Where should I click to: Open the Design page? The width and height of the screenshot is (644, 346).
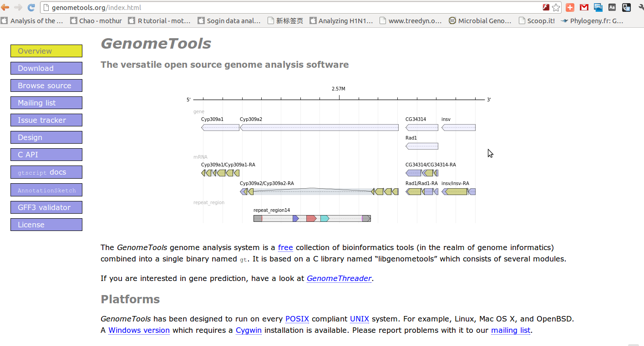[x=46, y=137]
